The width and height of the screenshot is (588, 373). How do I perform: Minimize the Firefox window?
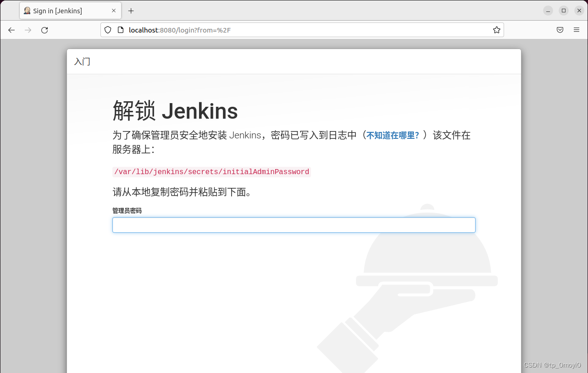click(548, 10)
